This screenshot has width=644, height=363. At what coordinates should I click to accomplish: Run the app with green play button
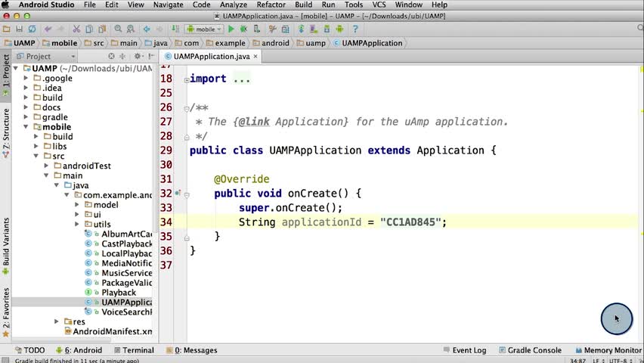point(231,29)
